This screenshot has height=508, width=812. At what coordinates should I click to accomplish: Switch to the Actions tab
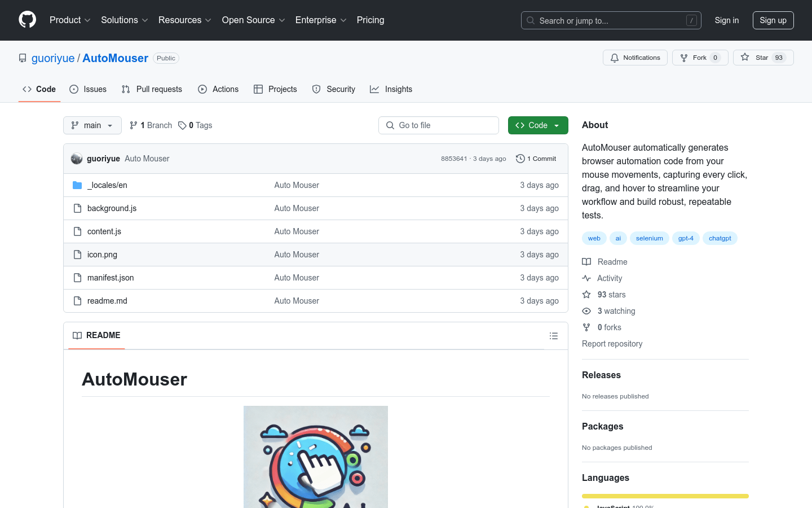click(218, 89)
